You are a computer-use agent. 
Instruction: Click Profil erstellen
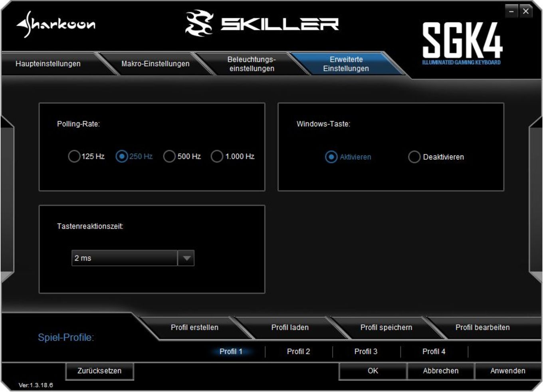(194, 327)
